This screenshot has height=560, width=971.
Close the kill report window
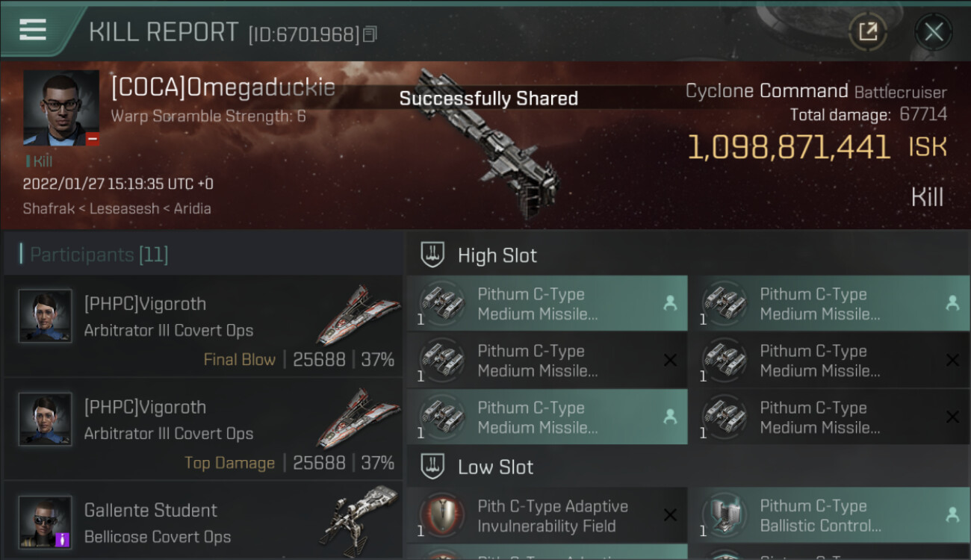click(934, 31)
